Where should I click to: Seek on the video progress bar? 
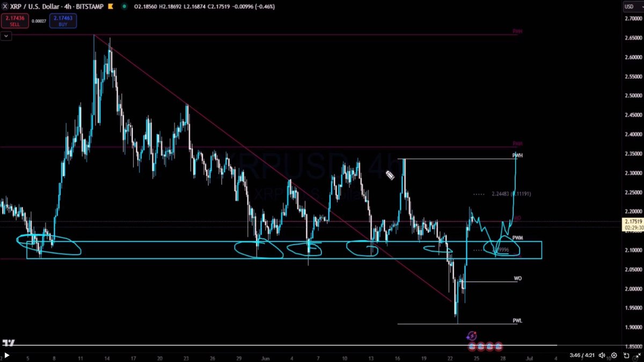point(322,345)
